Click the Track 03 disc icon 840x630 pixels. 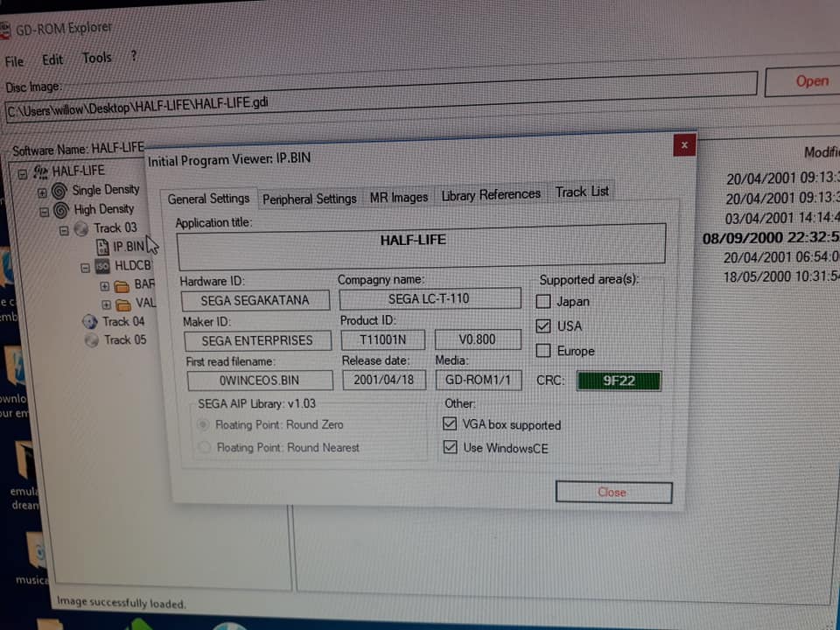pyautogui.click(x=81, y=229)
